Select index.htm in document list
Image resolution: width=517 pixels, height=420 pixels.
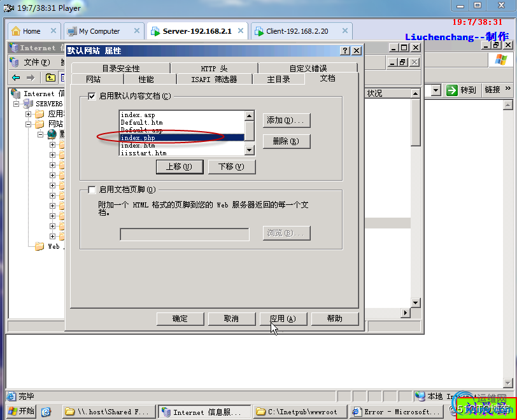click(x=182, y=145)
